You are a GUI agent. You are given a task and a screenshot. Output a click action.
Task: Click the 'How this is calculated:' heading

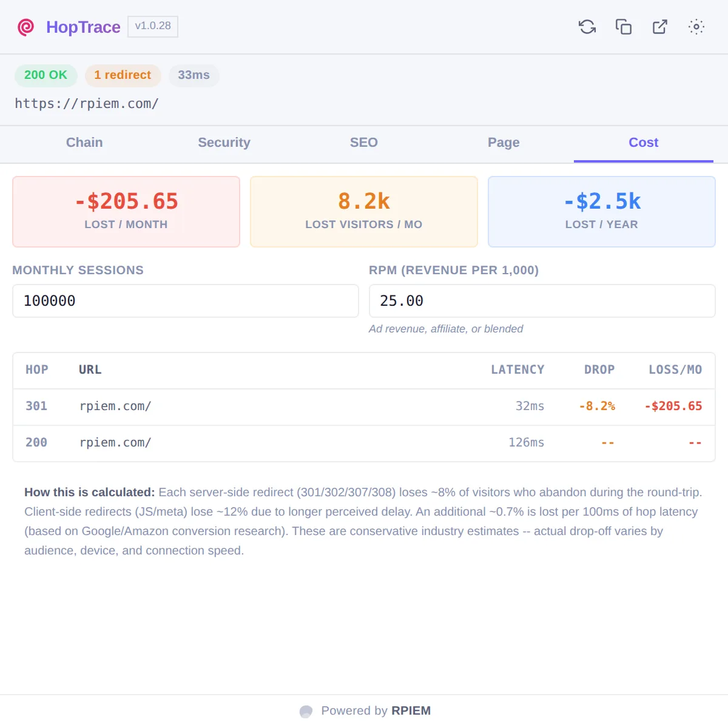(x=90, y=493)
